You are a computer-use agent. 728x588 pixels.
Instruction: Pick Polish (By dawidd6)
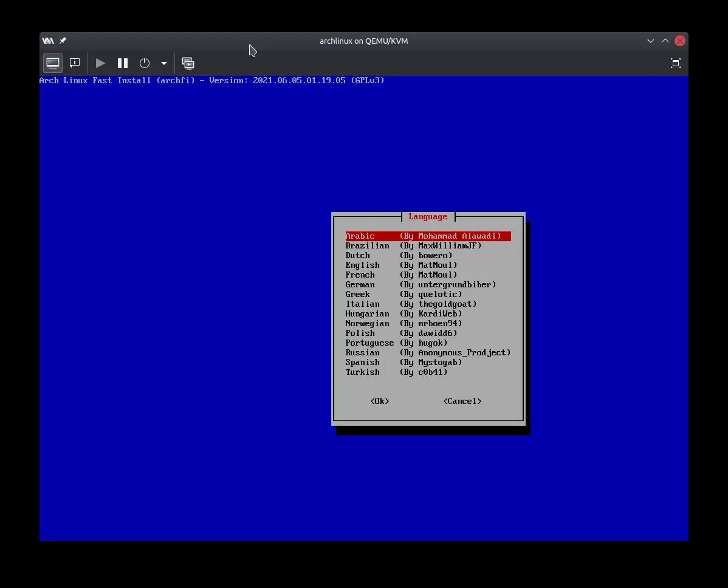[428, 333]
